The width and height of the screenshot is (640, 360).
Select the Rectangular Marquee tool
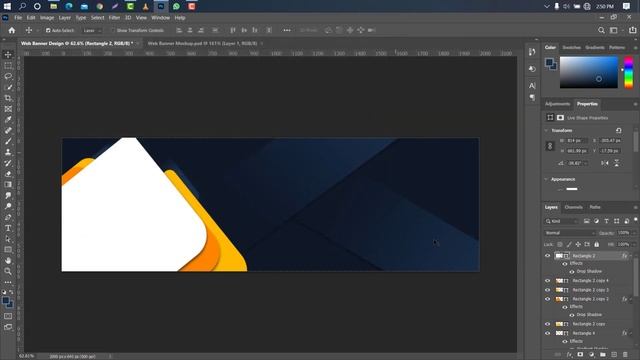click(8, 65)
